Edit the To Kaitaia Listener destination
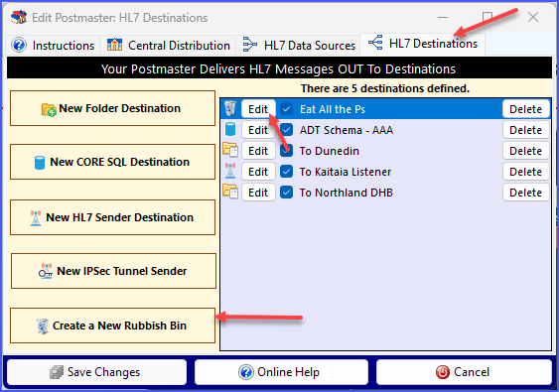 click(258, 172)
